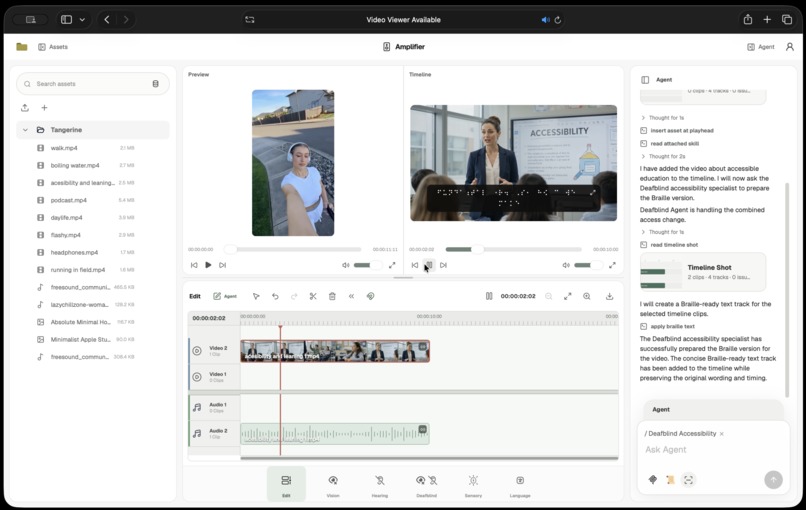
Task: Toggle visibility of Video 1 track
Action: tap(197, 377)
